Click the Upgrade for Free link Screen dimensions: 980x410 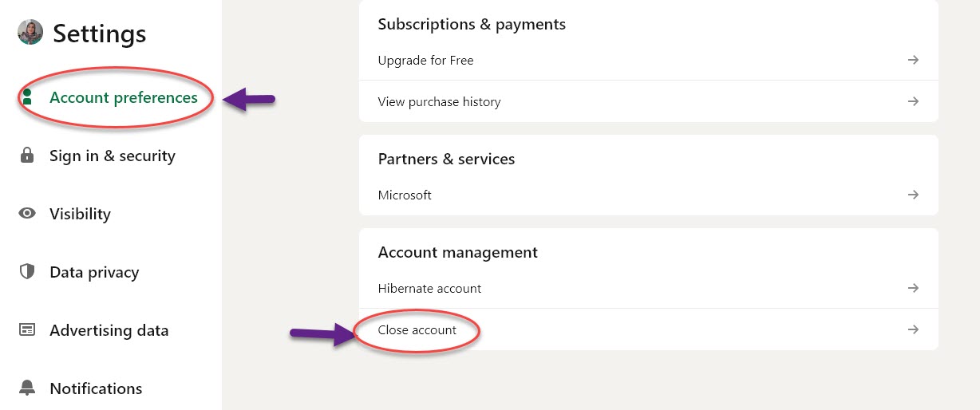tap(425, 61)
